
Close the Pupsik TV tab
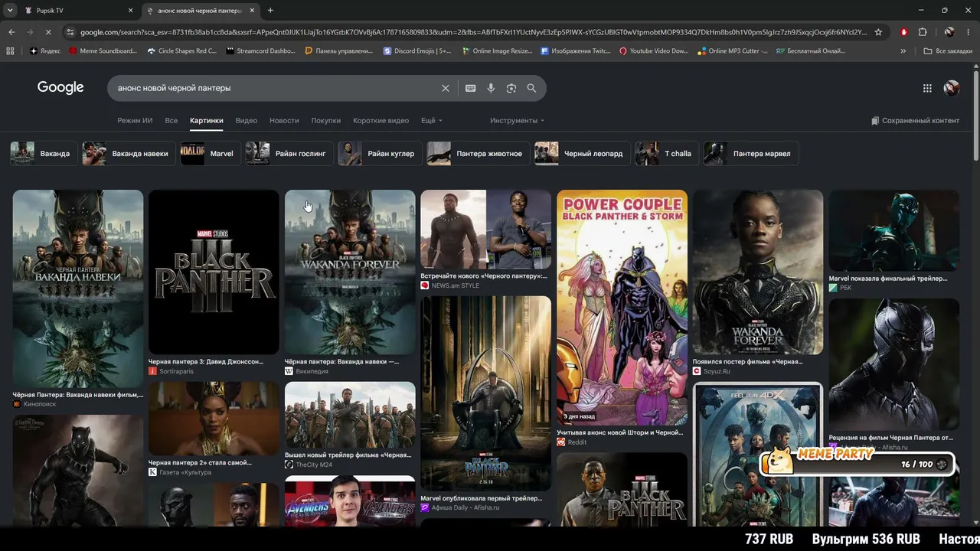point(130,11)
